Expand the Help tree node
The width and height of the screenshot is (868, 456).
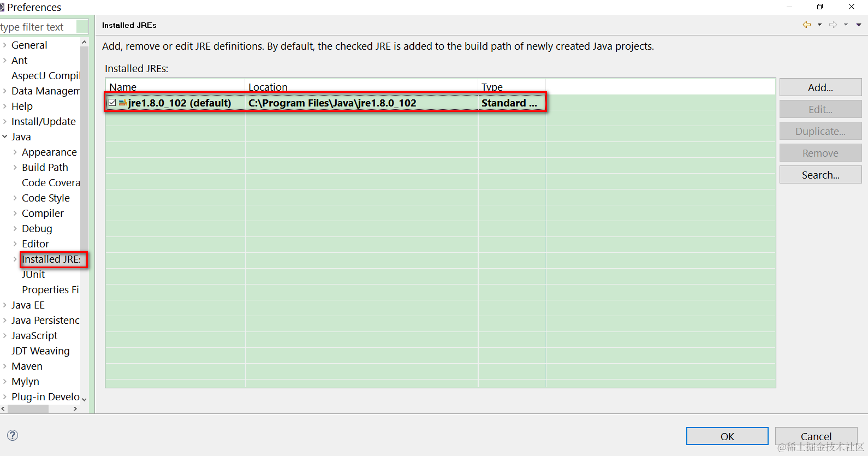point(5,106)
